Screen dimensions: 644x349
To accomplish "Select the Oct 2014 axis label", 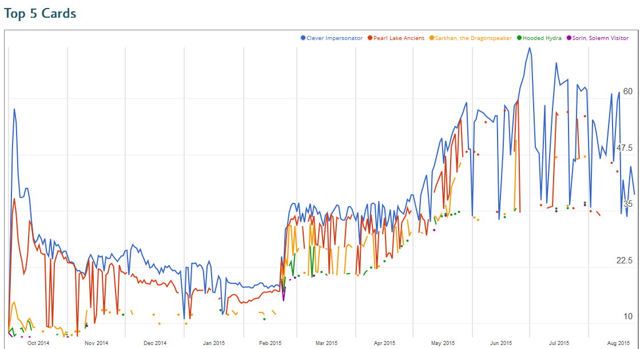I will pos(38,343).
